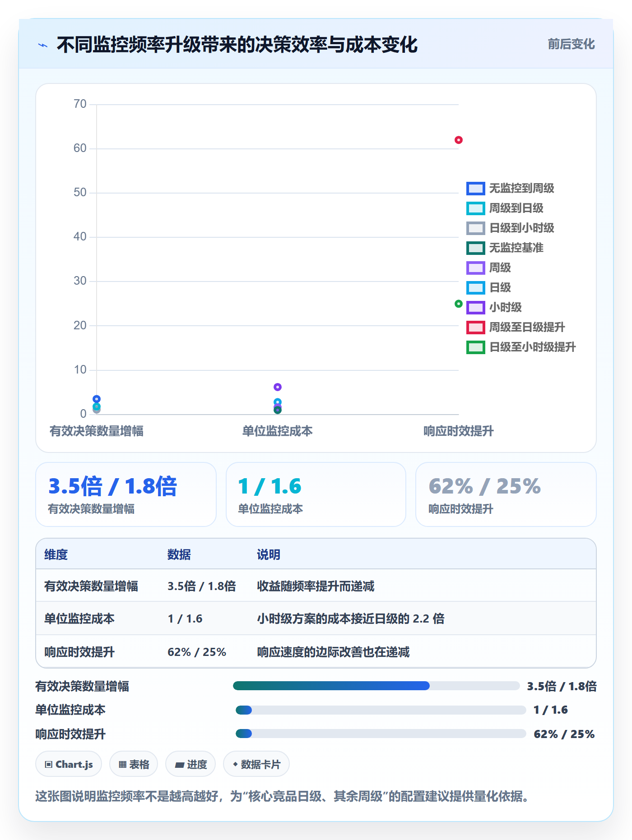Click the 单位监控成本 progress bar

pos(381,710)
